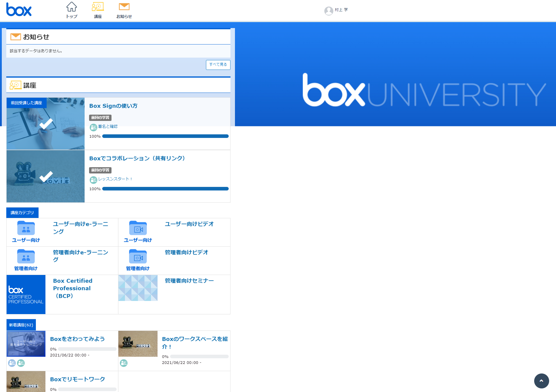
Task: Open Boxでコラボレーション（共有リンク） title
Action: pos(137,159)
